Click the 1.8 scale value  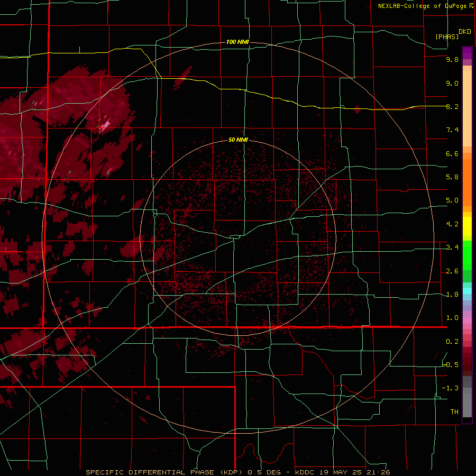tap(452, 295)
